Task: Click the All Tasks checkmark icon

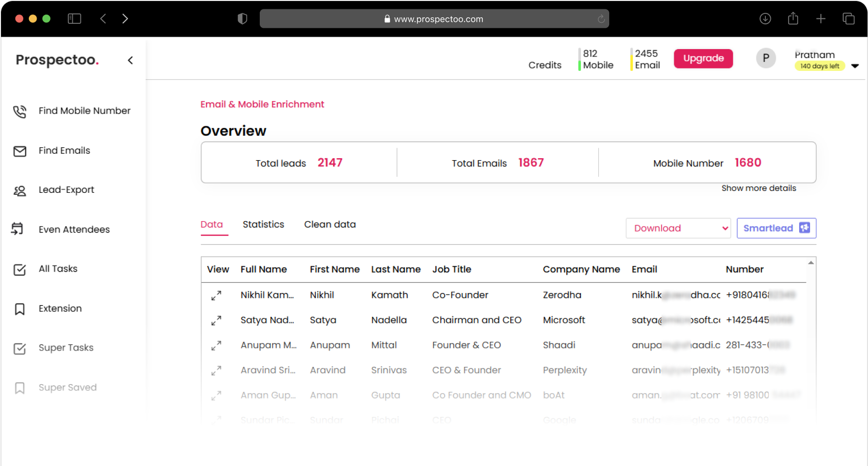Action: point(20,270)
